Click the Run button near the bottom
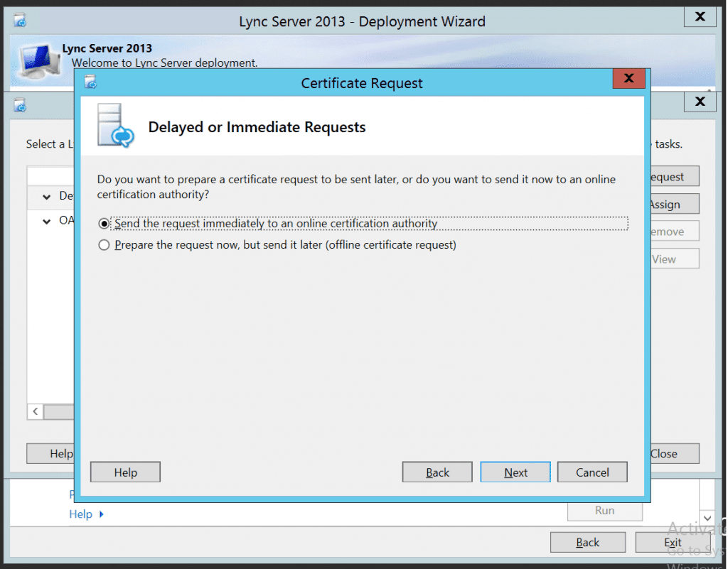Viewport: 728px width, 569px height. pos(604,511)
